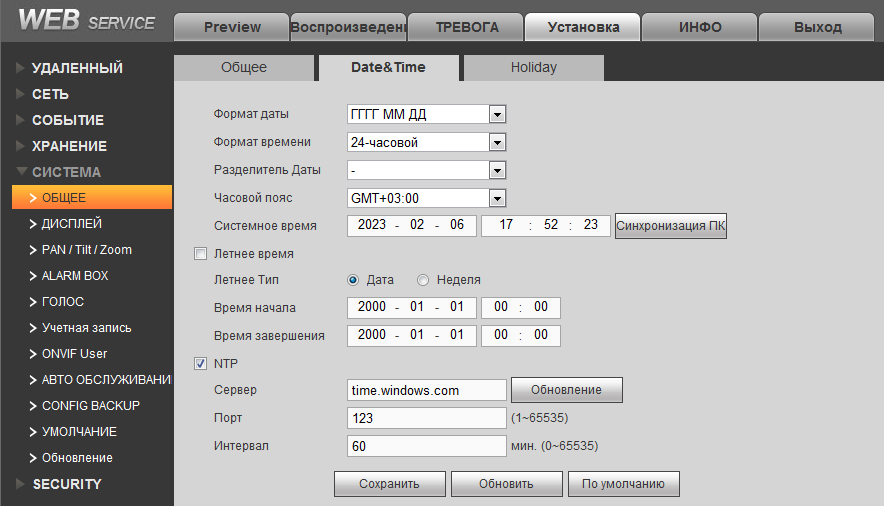This screenshot has width=884, height=506.
Task: Open the Воспроизведение playback tab
Action: (x=348, y=27)
